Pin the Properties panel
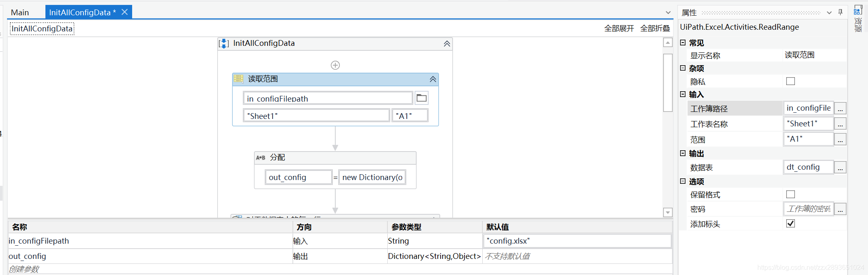Viewport: 868px width, 275px height. pyautogui.click(x=840, y=12)
